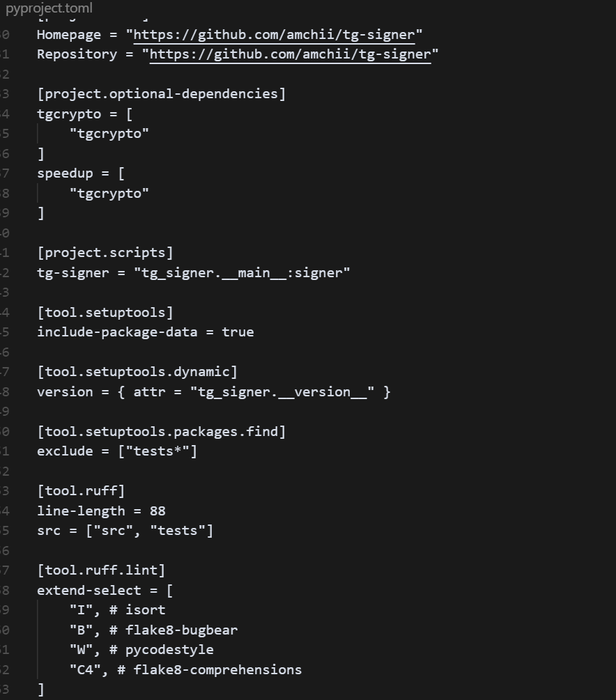Click the [tool.setuptools.packages.find] section header

[x=161, y=432]
